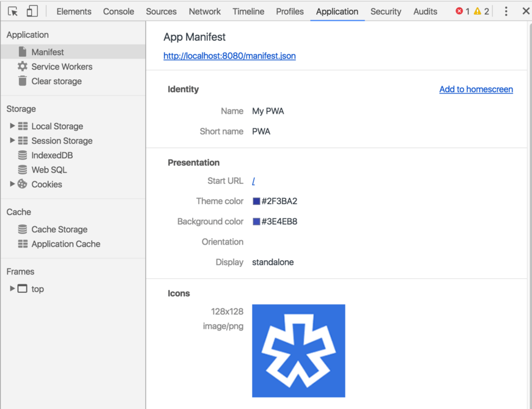Click the Cache Storage database icon

[x=23, y=229]
